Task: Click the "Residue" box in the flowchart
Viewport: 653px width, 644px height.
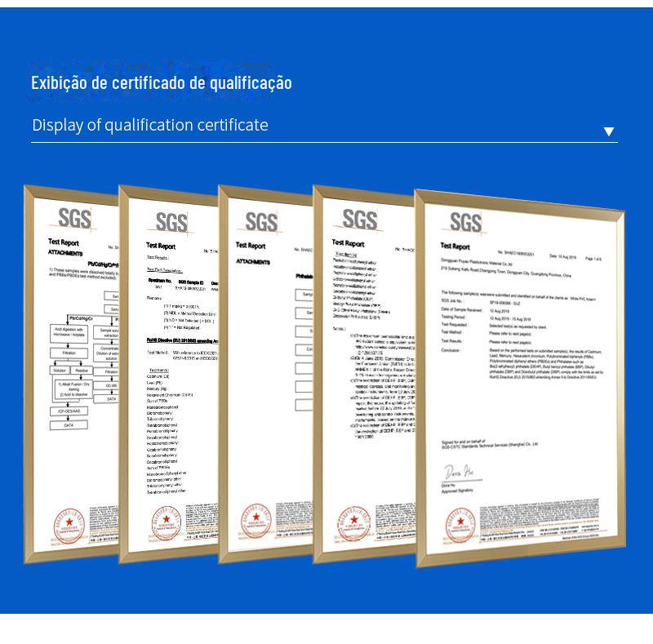Action: pos(82,371)
